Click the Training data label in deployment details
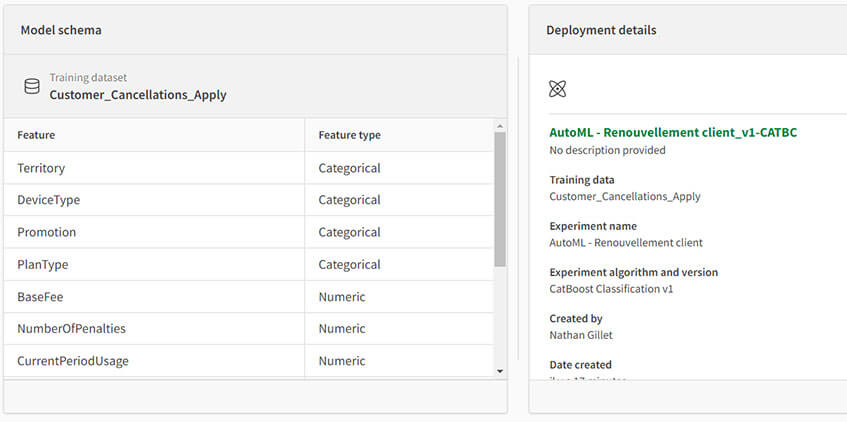The width and height of the screenshot is (847, 422). 582,180
